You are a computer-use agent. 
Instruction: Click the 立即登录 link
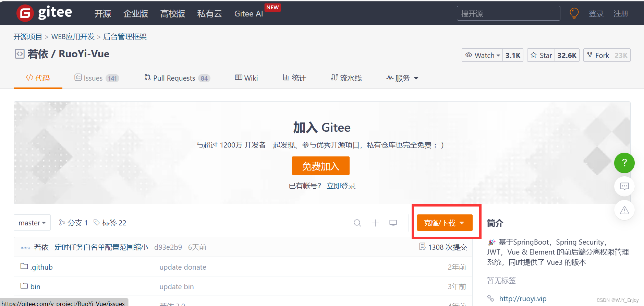341,186
